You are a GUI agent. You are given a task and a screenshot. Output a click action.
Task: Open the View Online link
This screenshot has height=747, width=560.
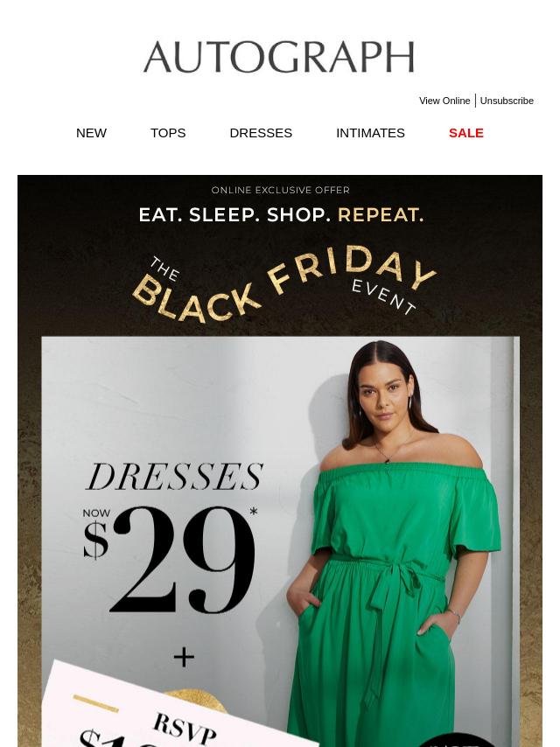coord(444,101)
